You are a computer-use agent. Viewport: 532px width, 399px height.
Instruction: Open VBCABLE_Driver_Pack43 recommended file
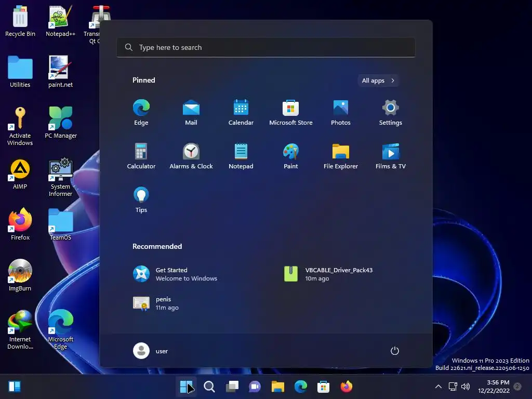click(x=328, y=274)
